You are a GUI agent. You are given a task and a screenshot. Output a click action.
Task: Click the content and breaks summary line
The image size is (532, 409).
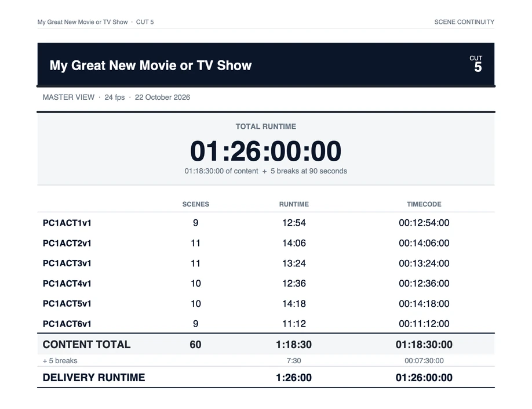pyautogui.click(x=265, y=171)
